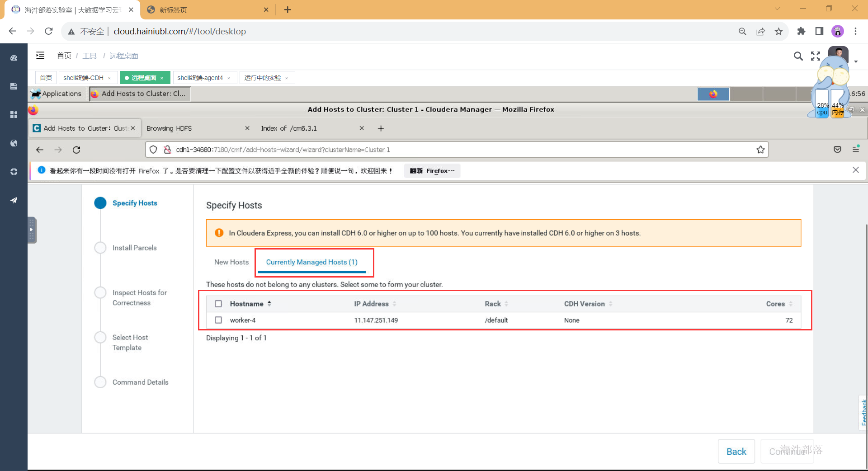Click the Firefox Pocket save icon
The width and height of the screenshot is (868, 471).
point(837,150)
